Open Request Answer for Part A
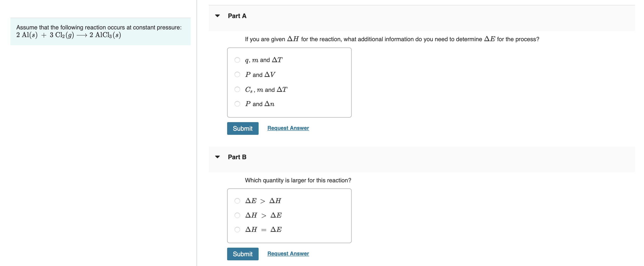This screenshot has width=644, height=266. pos(288,128)
